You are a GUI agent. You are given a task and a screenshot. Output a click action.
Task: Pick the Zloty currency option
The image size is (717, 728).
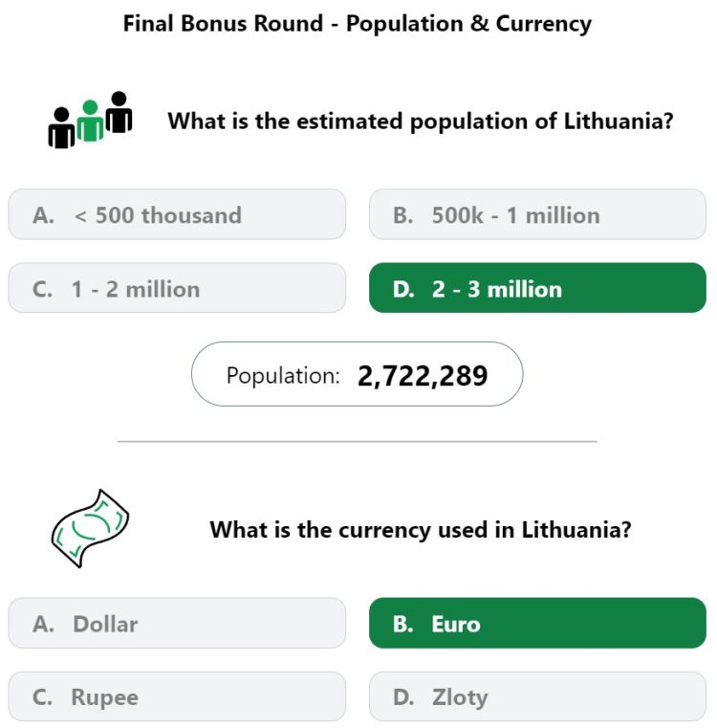tap(537, 696)
